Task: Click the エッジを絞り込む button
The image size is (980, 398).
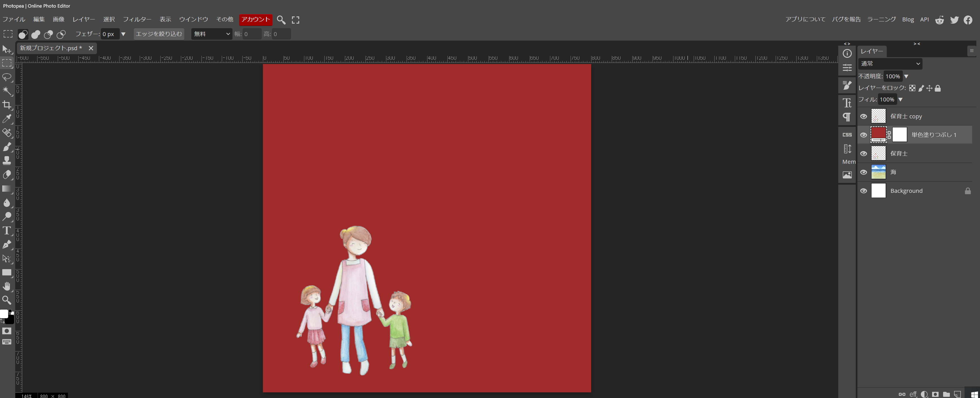Action: pos(159,34)
